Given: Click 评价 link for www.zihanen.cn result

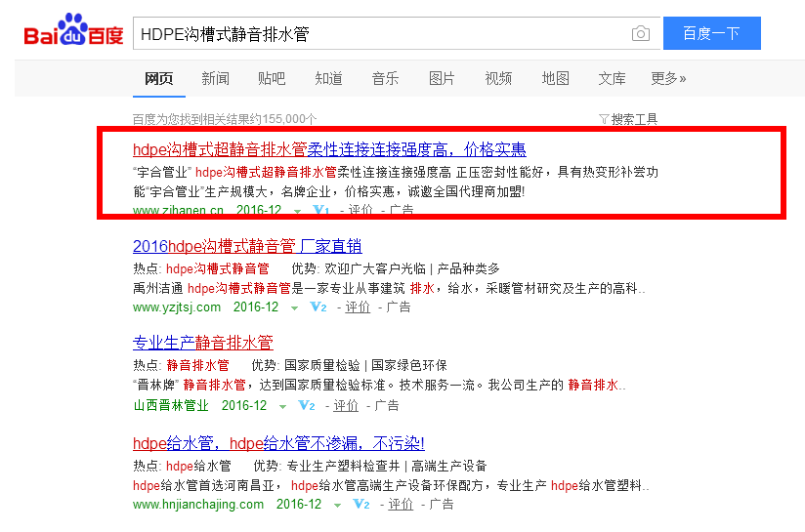Looking at the screenshot, I should pos(360,210).
